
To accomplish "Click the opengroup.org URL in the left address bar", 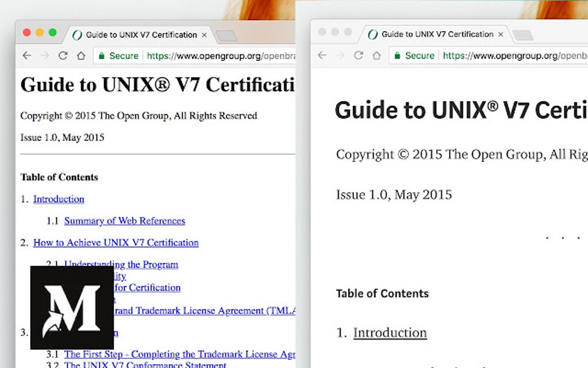I will coord(221,56).
